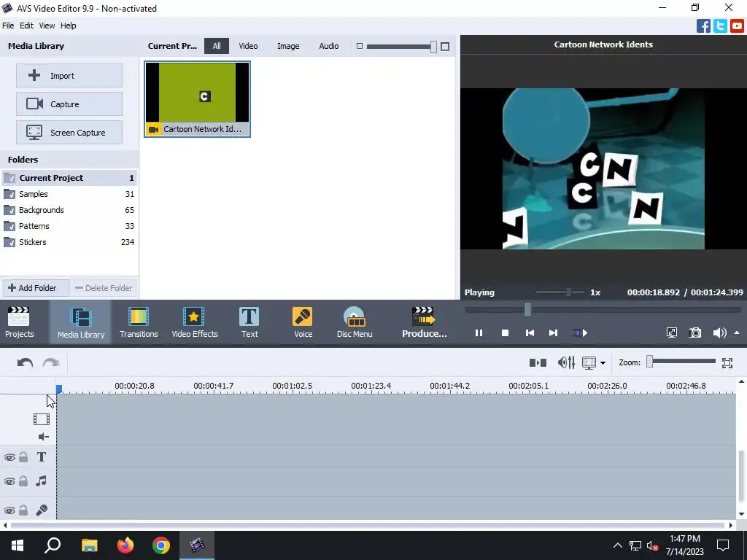Viewport: 747px width, 560px height.
Task: Select the Current Project folder
Action: [69, 178]
